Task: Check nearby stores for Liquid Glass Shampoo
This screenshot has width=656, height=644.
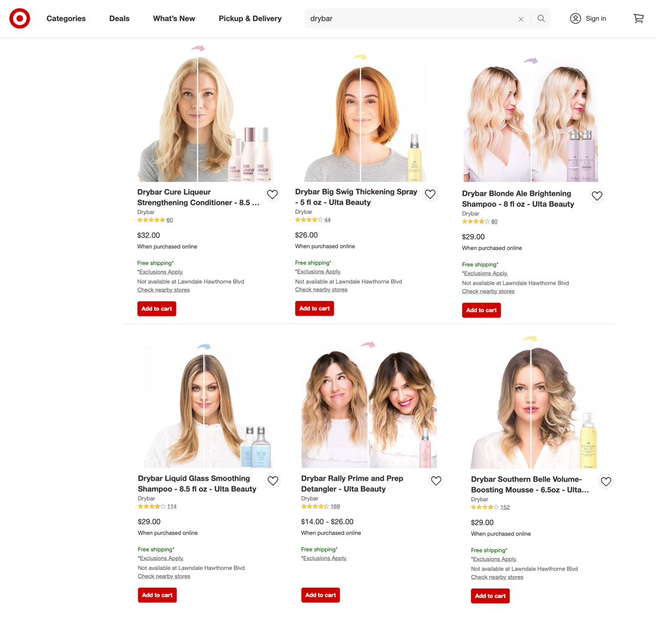Action: (164, 576)
